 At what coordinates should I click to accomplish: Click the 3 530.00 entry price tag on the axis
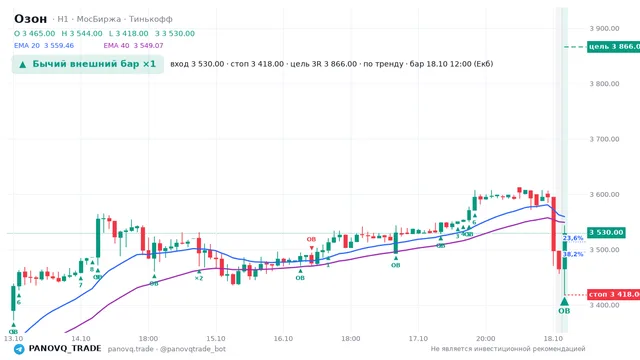606,233
